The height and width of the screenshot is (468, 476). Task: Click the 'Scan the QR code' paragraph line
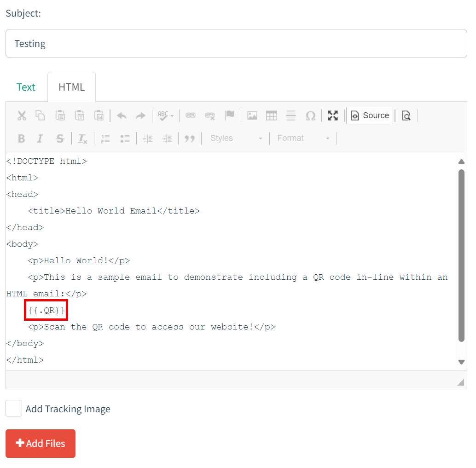pos(151,327)
